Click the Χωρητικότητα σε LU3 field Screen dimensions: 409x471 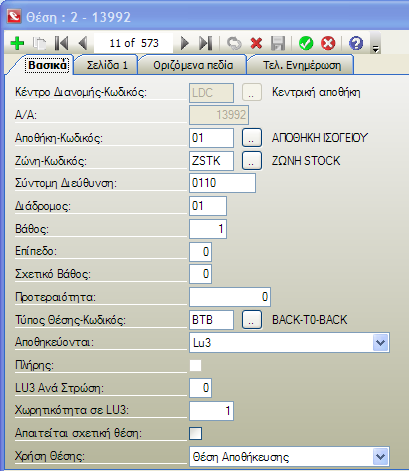[211, 411]
